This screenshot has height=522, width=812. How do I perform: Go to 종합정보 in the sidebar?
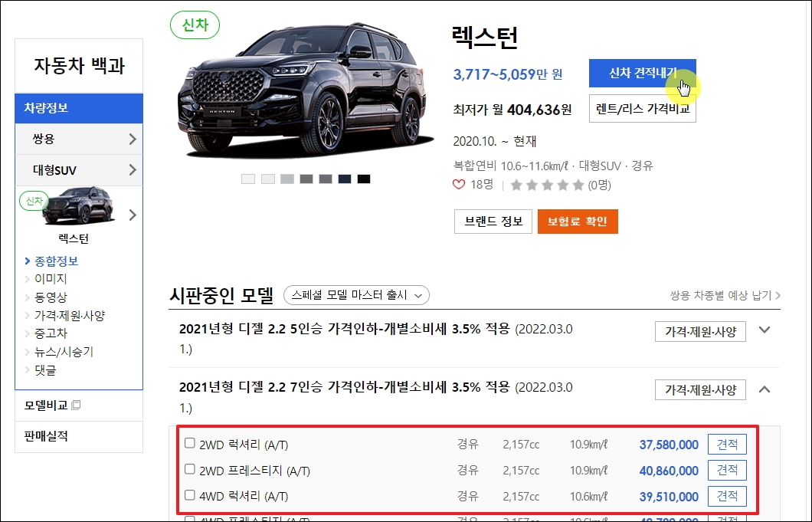coord(56,261)
